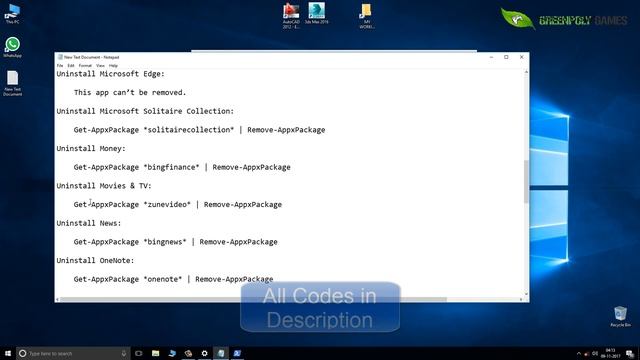Click the microphone icon in search box

coord(124,353)
